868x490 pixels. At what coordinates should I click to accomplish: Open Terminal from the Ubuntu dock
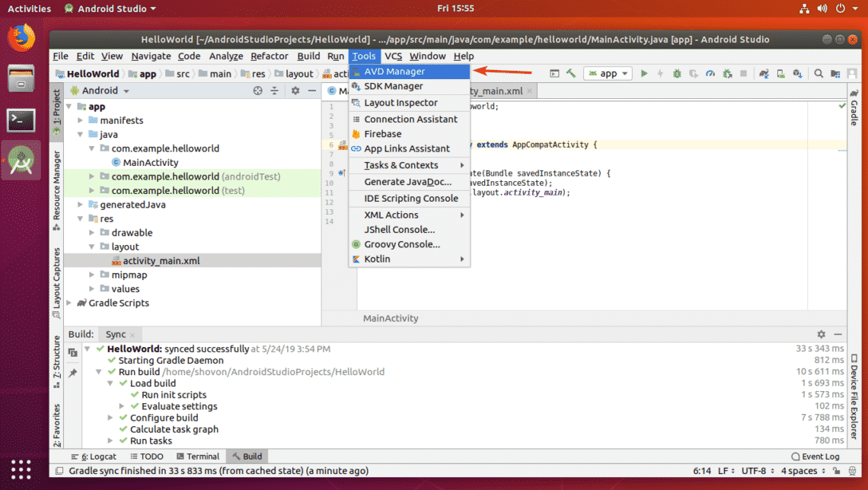tap(21, 120)
